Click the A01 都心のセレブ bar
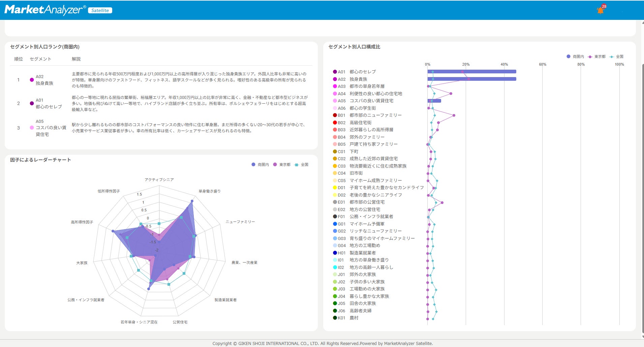644x347 pixels. coord(472,72)
